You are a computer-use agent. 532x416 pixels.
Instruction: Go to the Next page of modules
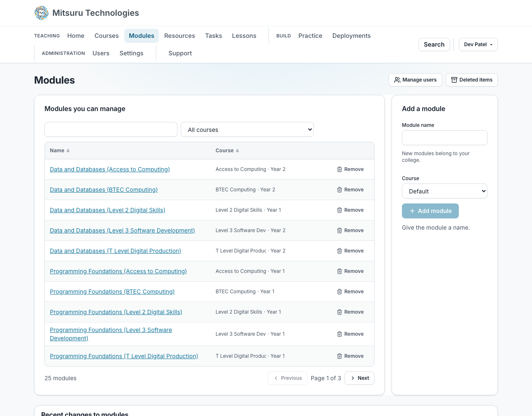(360, 378)
